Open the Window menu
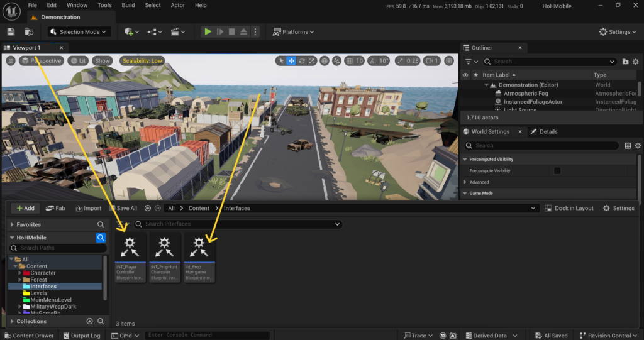644x340 pixels. pos(77,5)
